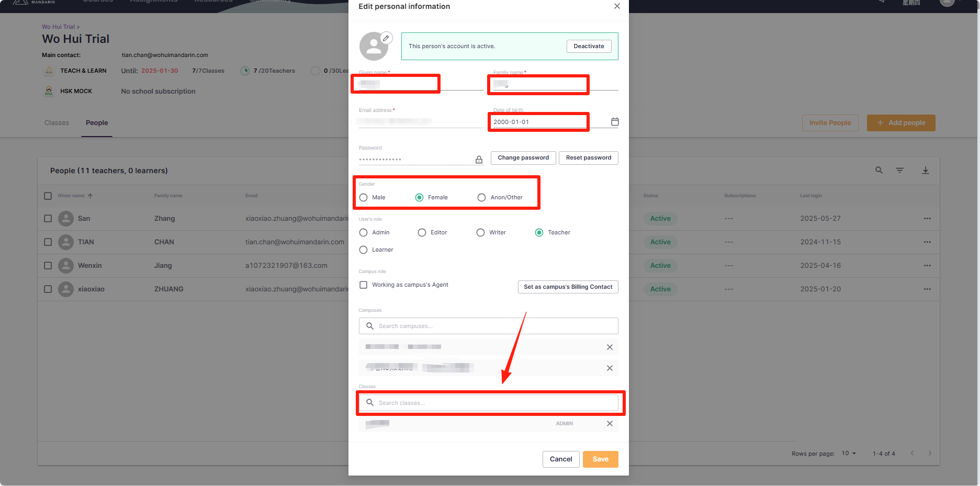980x486 pixels.
Task: Download the people list
Action: (x=925, y=171)
